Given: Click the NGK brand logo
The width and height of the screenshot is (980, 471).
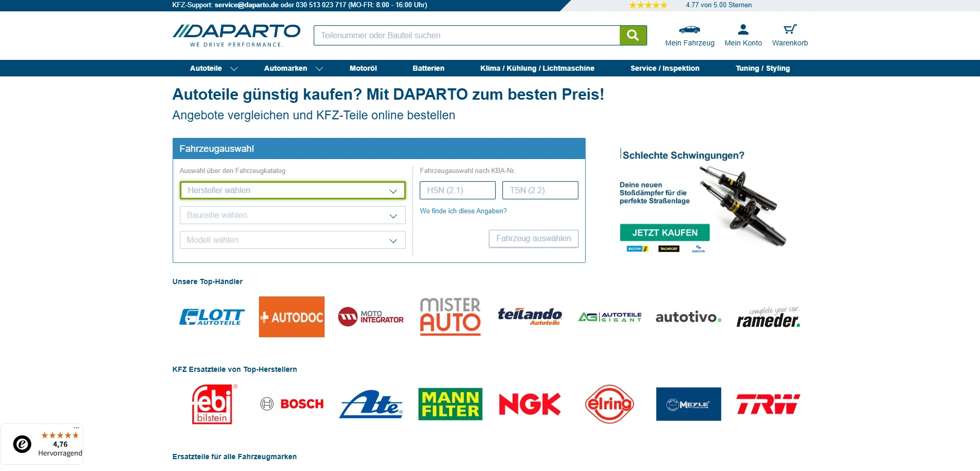Looking at the screenshot, I should coord(530,404).
